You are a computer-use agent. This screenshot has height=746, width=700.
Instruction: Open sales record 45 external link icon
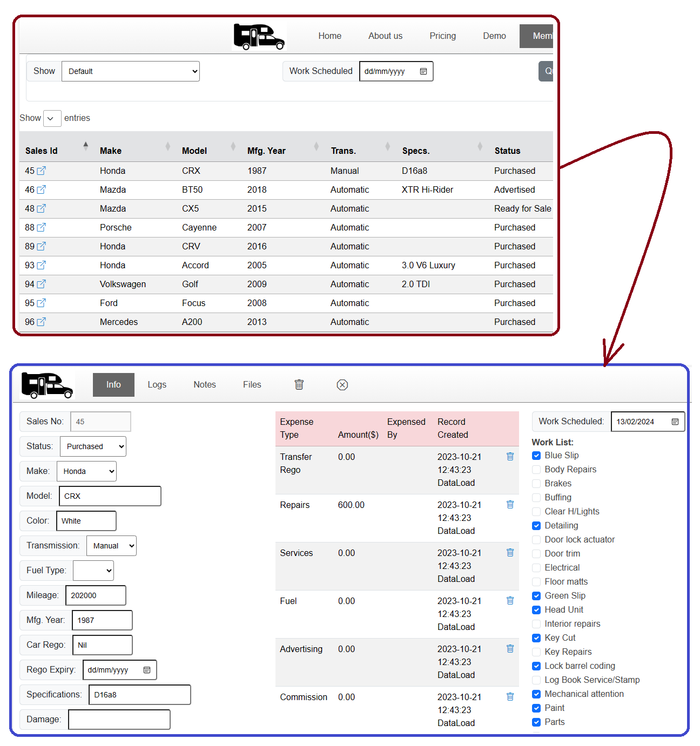(41, 171)
